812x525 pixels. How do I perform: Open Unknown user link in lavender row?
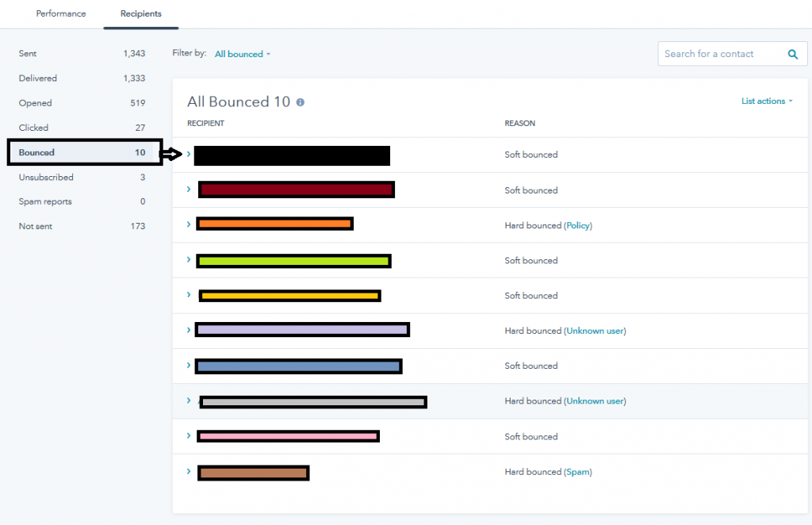(x=595, y=331)
